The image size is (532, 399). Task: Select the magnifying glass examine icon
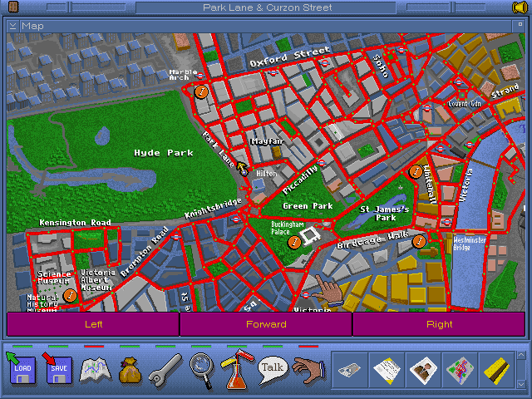tap(201, 367)
